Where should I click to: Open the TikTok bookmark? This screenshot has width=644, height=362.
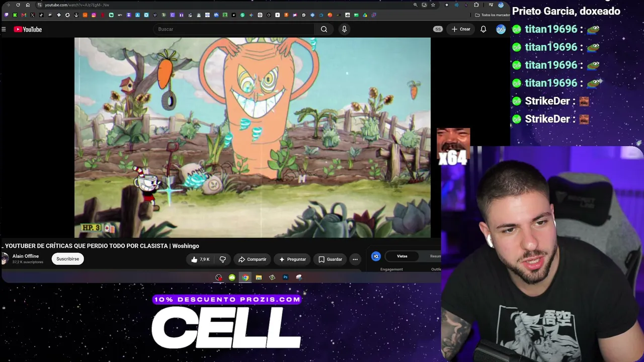pos(41,15)
